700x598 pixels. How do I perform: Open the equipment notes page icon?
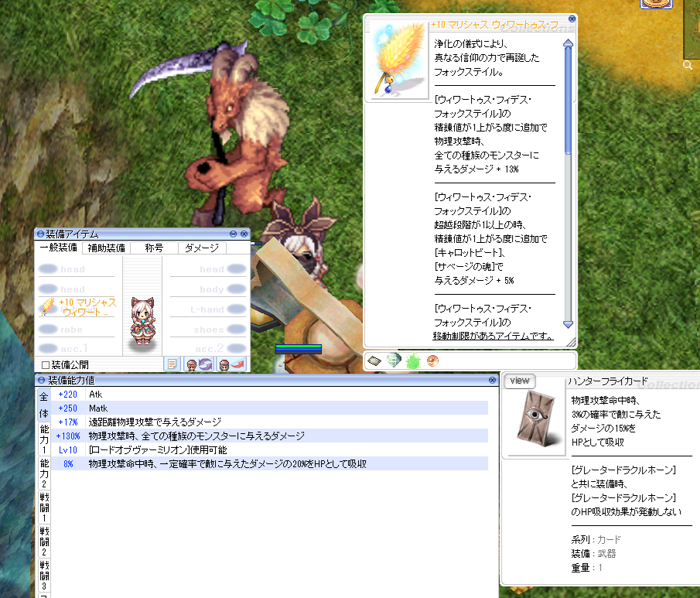tap(172, 364)
